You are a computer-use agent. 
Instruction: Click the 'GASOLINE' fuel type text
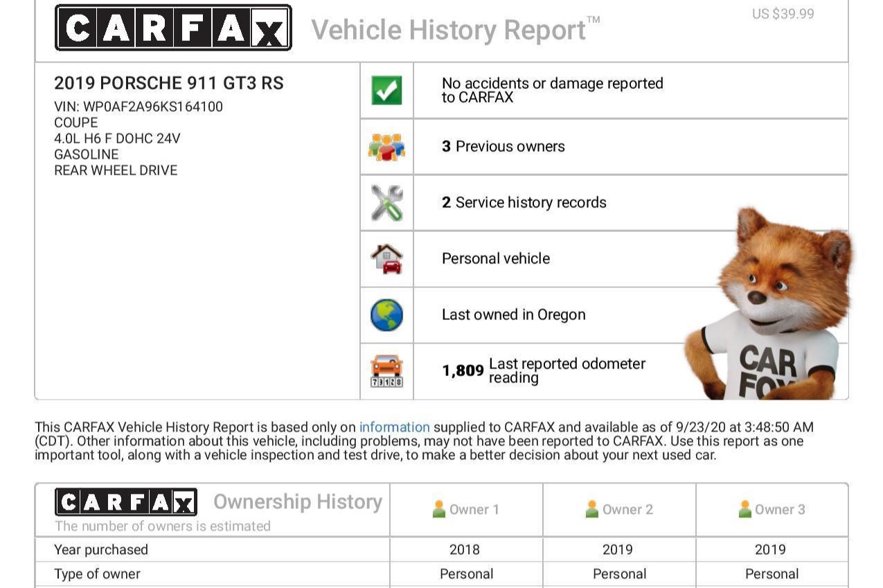click(87, 154)
